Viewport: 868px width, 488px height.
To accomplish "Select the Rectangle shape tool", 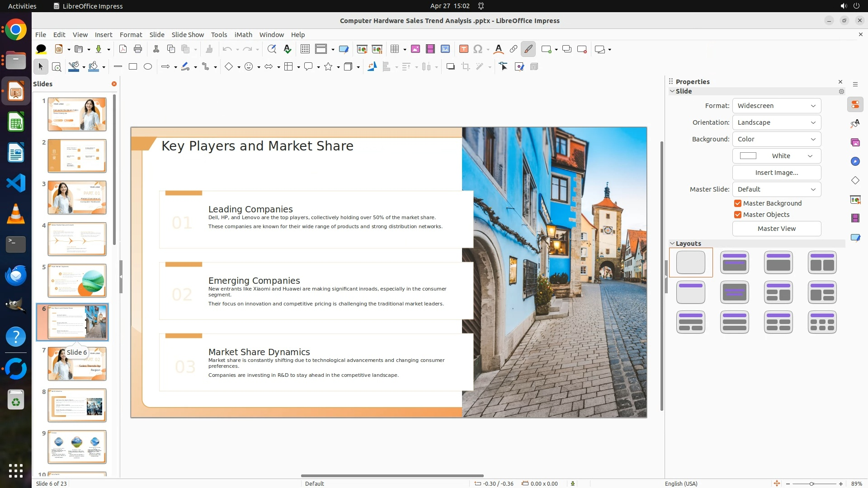I will pyautogui.click(x=133, y=67).
